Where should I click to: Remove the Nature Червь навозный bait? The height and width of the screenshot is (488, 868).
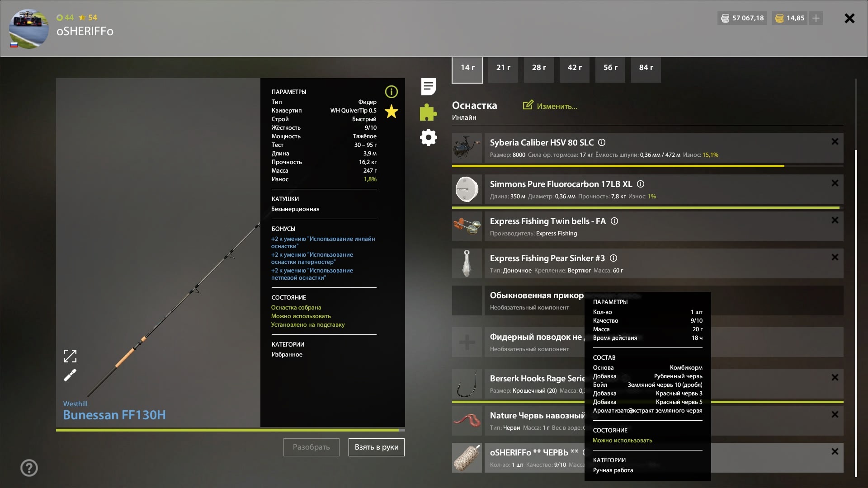tap(835, 414)
